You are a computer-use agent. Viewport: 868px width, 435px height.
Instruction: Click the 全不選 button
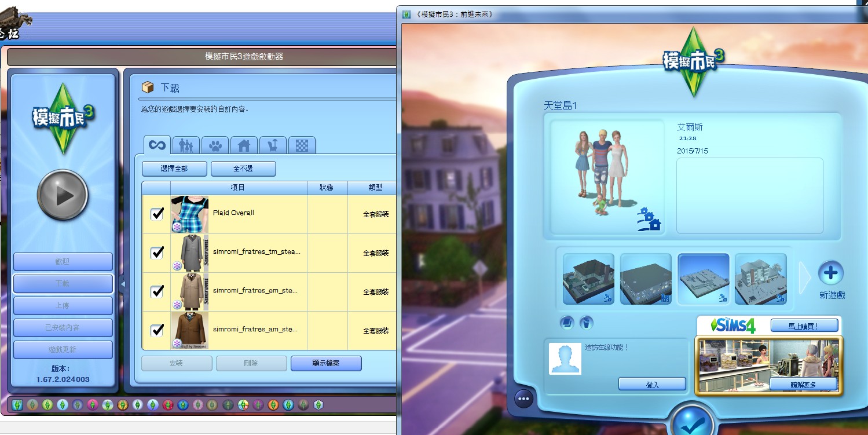tap(243, 169)
